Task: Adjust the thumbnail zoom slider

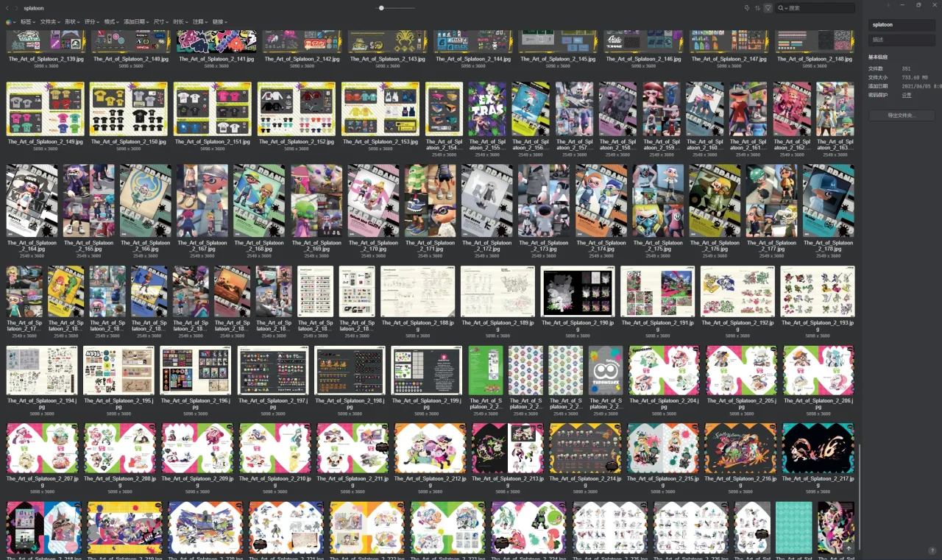Action: pyautogui.click(x=381, y=8)
